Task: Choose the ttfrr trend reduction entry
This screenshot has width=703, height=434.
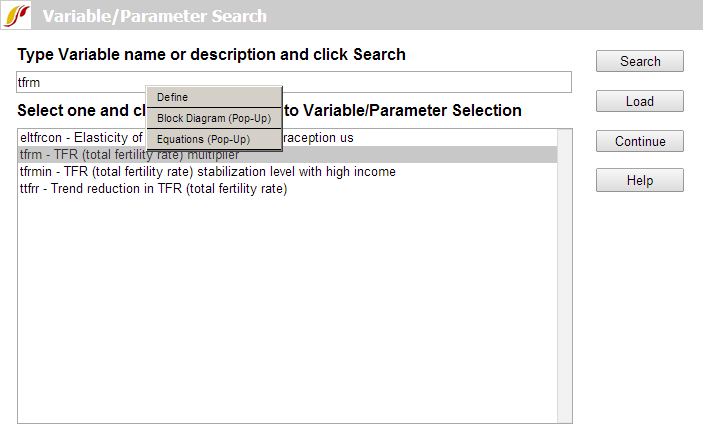Action: [153, 189]
